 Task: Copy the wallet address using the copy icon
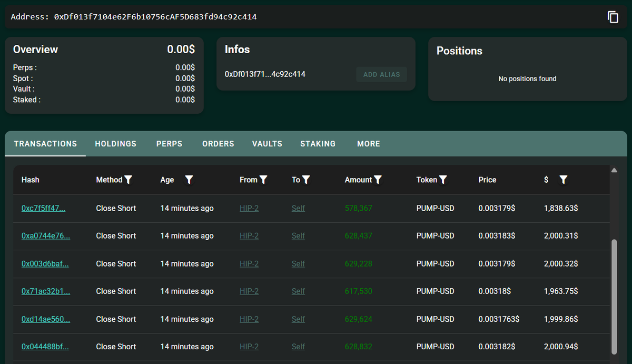pyautogui.click(x=613, y=17)
